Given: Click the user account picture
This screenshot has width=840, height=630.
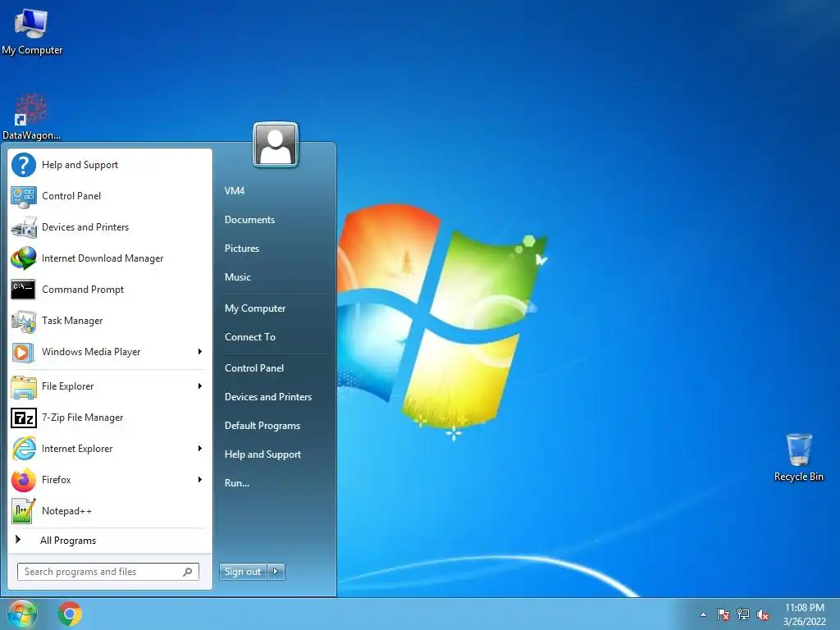Looking at the screenshot, I should tap(276, 144).
